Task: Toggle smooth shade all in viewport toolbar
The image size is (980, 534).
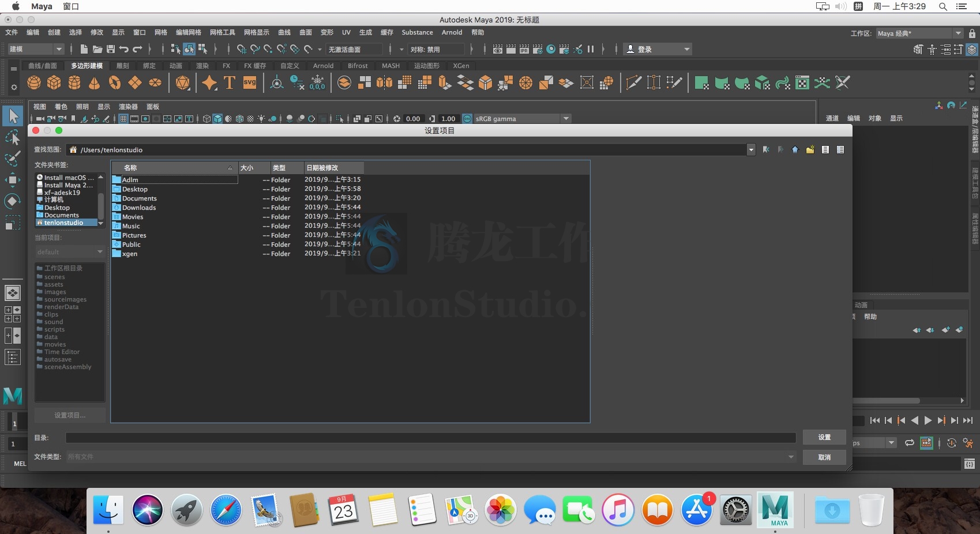Action: pyautogui.click(x=217, y=119)
